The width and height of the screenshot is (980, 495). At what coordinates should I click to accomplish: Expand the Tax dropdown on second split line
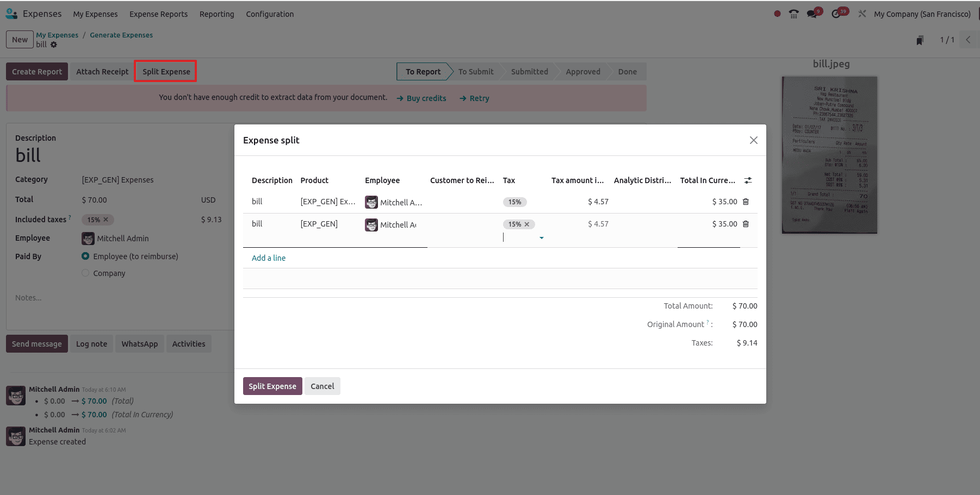[541, 237]
